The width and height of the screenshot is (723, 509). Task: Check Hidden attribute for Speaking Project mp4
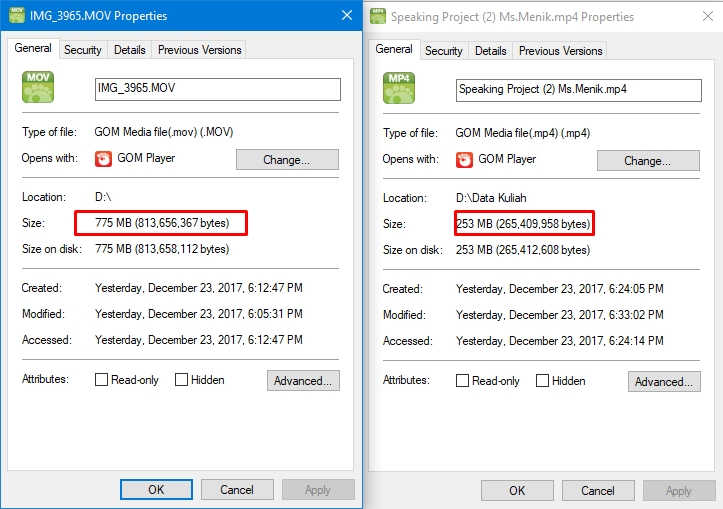pos(542,380)
